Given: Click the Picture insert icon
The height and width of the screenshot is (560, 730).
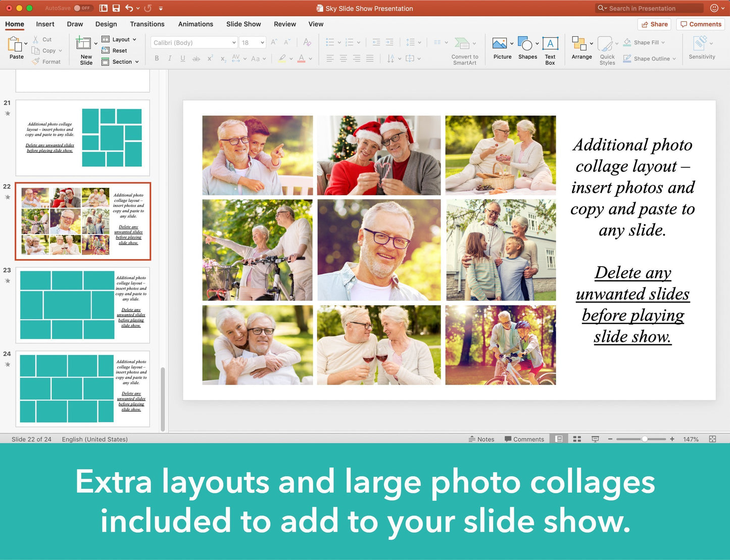Looking at the screenshot, I should click(x=500, y=43).
